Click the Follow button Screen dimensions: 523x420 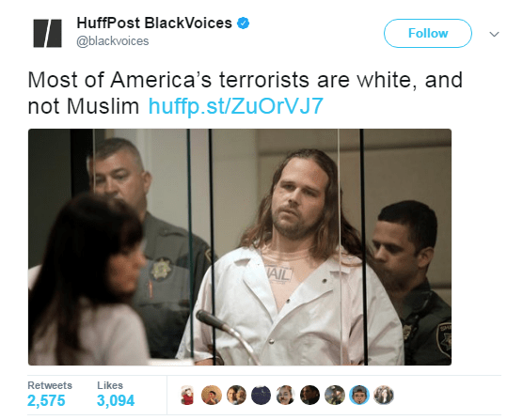pyautogui.click(x=428, y=33)
